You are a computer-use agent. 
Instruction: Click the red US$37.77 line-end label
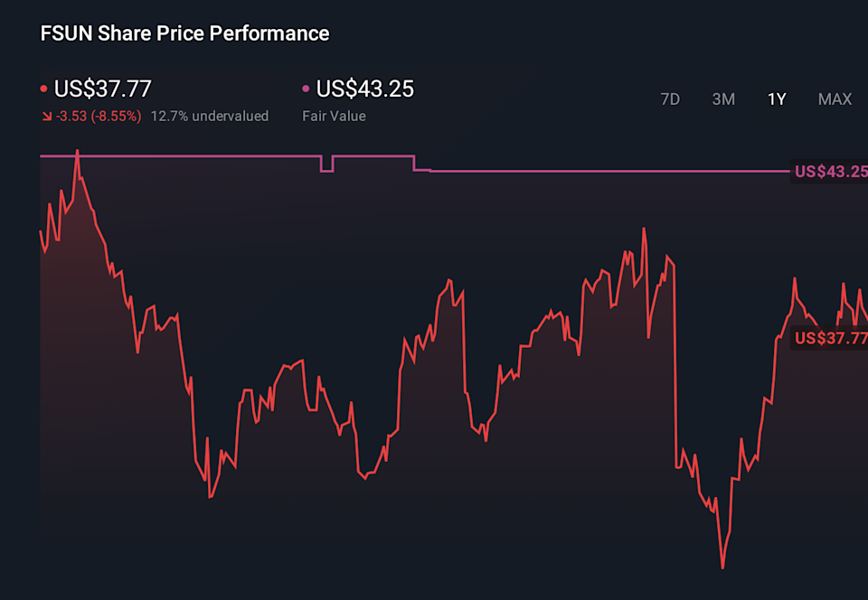(830, 339)
